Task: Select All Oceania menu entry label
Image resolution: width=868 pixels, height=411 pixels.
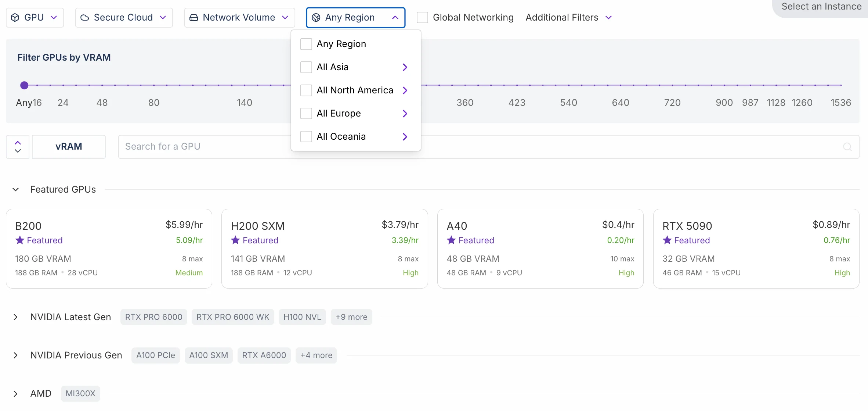Action: coord(341,137)
